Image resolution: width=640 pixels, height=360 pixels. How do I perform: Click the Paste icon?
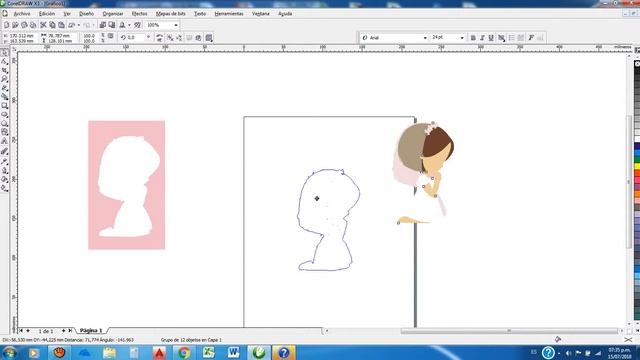point(61,25)
